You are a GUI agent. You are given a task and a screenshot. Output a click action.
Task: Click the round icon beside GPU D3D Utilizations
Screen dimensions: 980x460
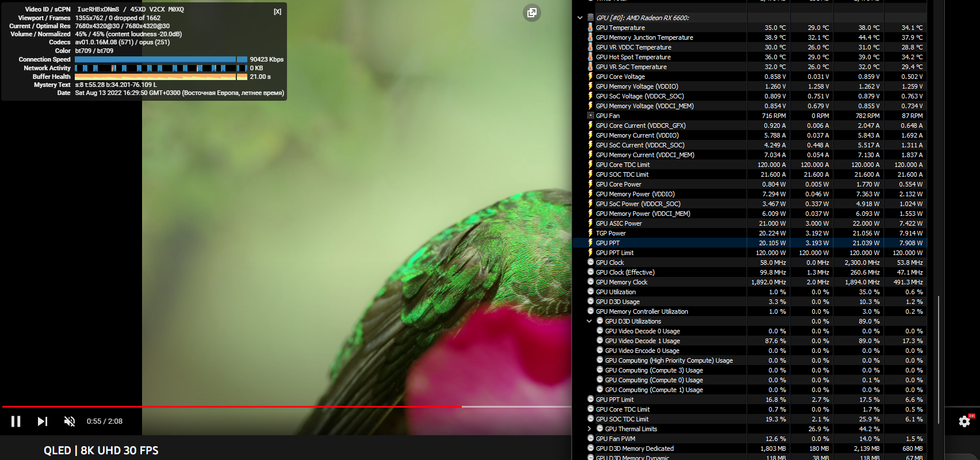coord(600,321)
